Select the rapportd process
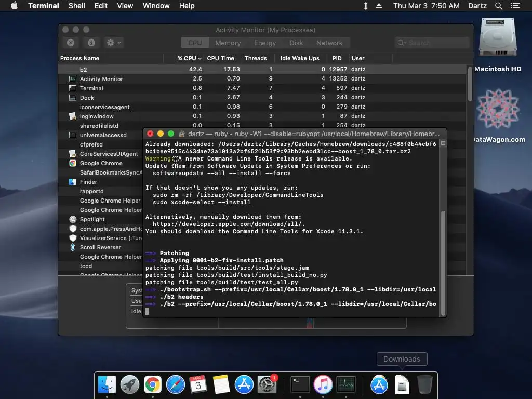The image size is (532, 399). 91,191
